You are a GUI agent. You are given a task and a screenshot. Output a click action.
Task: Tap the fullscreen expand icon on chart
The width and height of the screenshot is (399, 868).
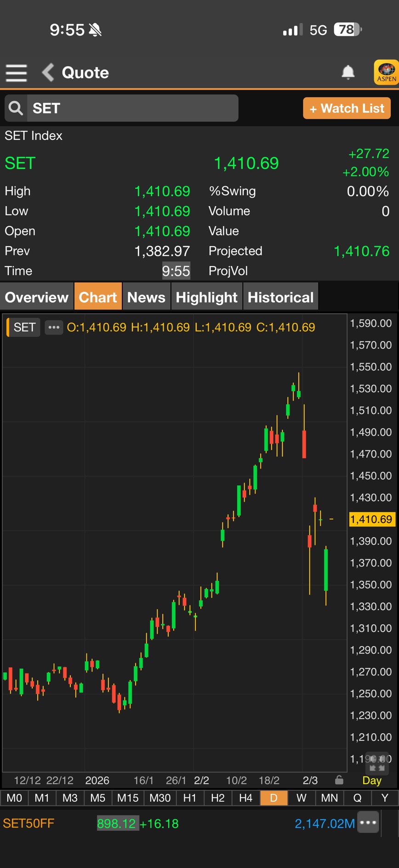[377, 764]
